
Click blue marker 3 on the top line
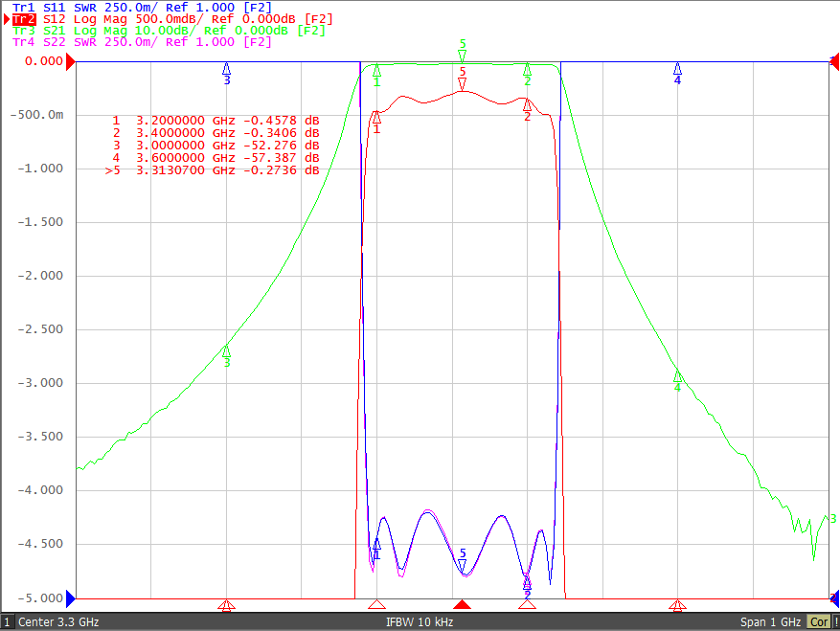227,74
